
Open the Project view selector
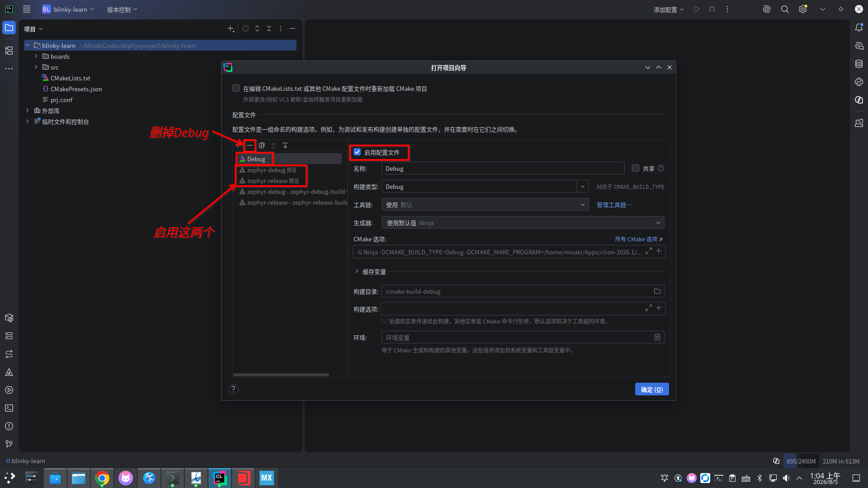point(33,29)
